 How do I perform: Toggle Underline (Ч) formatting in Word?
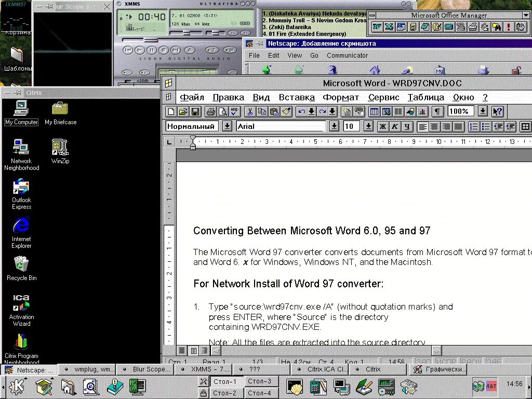(407, 127)
